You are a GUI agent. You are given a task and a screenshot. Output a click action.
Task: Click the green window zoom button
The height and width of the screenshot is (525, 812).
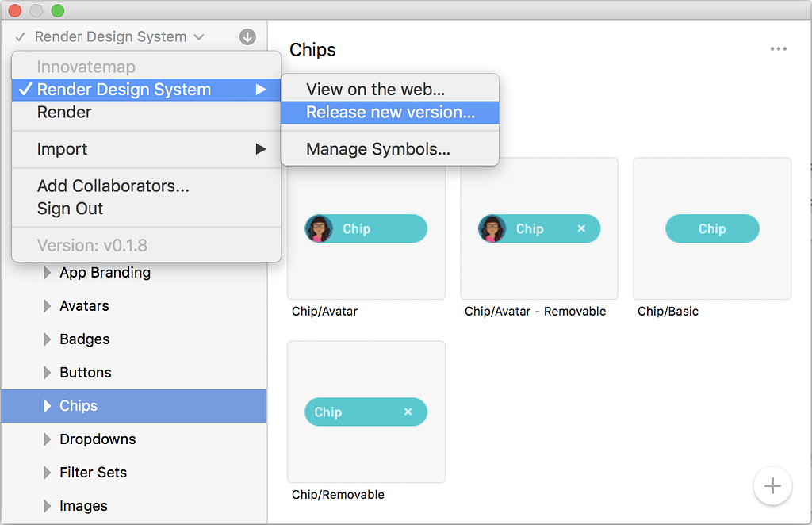57,10
